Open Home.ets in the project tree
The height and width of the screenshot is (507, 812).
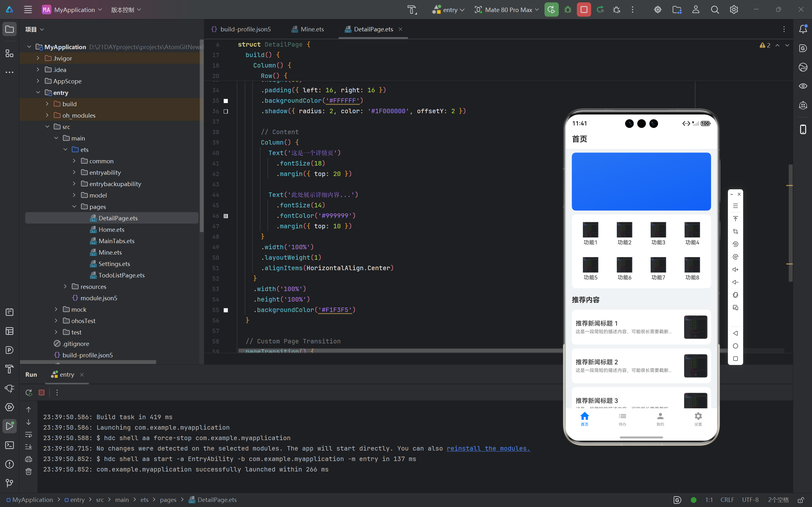[111, 230]
